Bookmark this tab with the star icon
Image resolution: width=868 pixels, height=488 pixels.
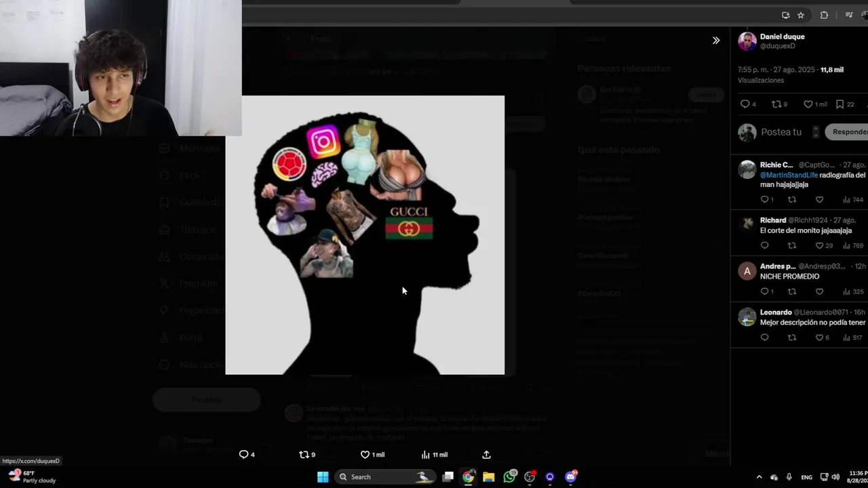pyautogui.click(x=801, y=15)
